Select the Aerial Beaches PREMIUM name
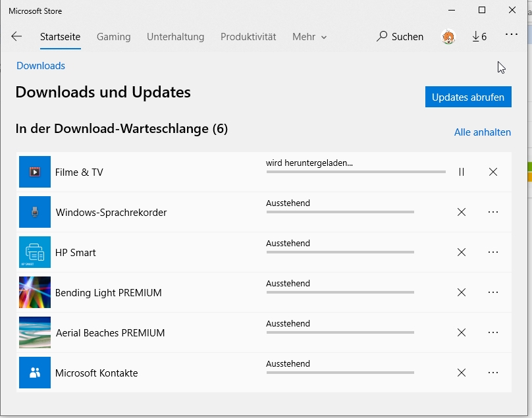The height and width of the screenshot is (418, 532). 110,333
